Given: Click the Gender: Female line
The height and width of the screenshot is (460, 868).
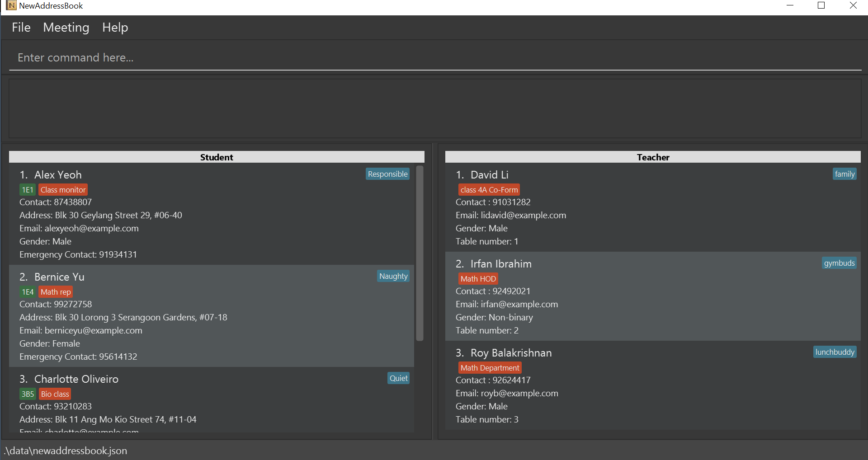Looking at the screenshot, I should (x=50, y=343).
